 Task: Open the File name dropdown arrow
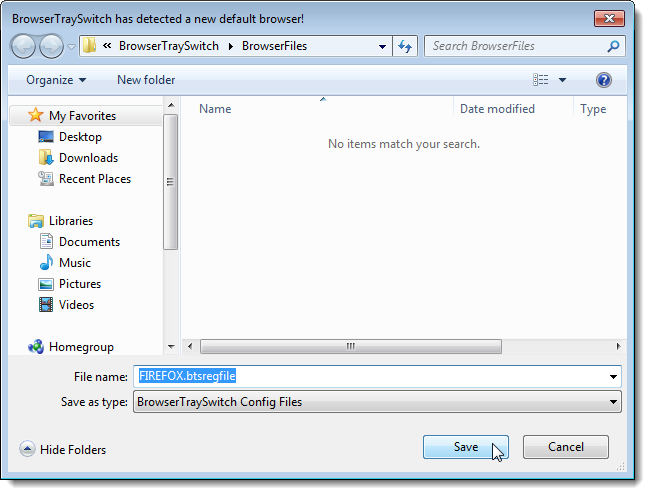[614, 377]
